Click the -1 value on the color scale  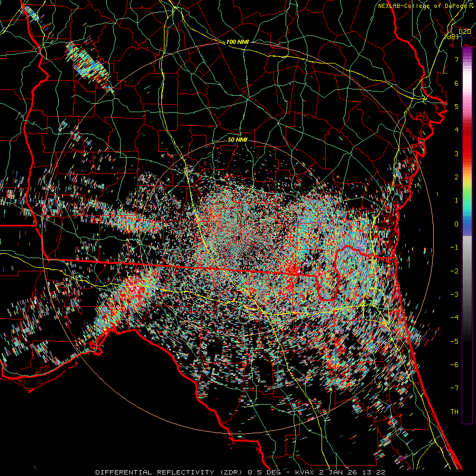(x=454, y=248)
